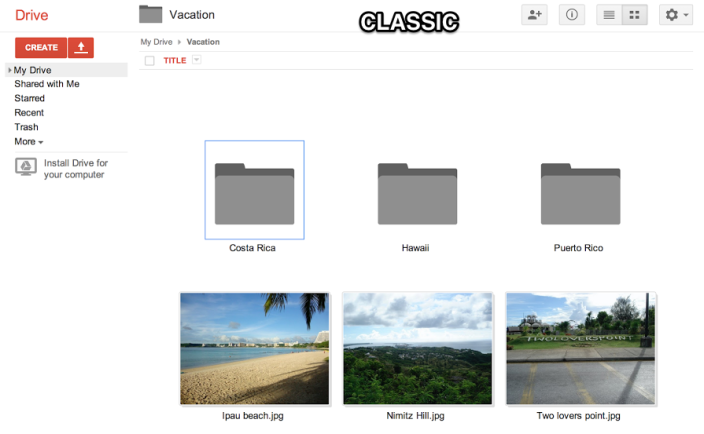Open the Hawaii folder
The image size is (704, 434).
[416, 193]
